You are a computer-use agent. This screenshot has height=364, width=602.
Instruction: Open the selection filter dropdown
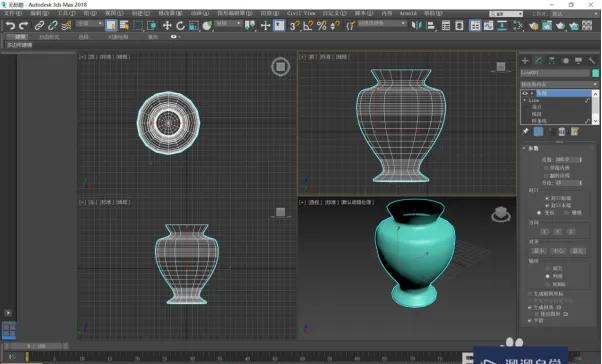pyautogui.click(x=89, y=24)
